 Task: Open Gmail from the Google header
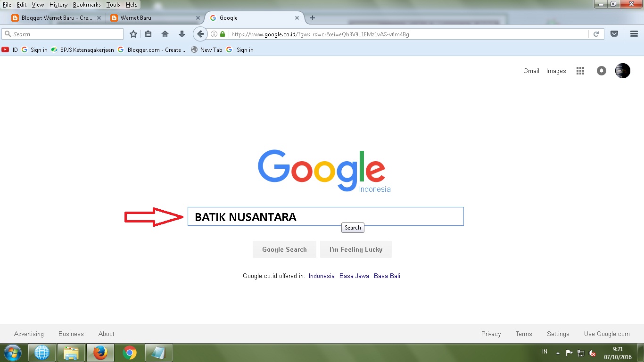531,71
